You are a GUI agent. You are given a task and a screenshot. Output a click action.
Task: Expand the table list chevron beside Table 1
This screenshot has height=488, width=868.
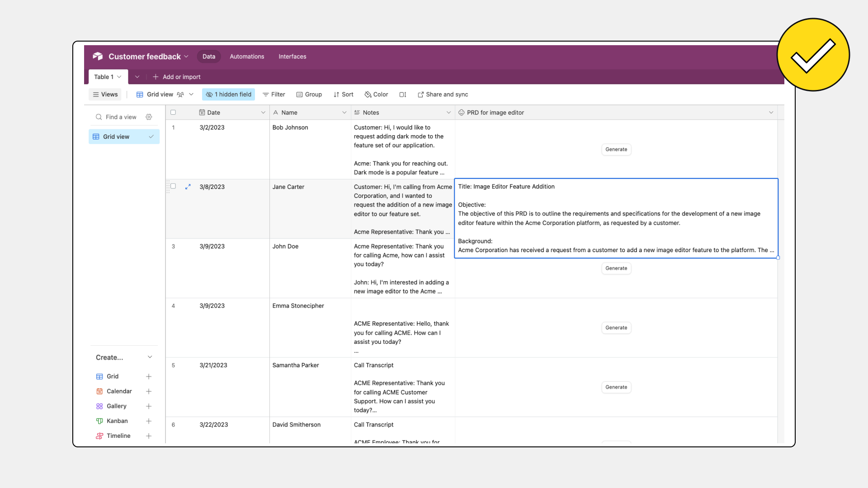[137, 77]
